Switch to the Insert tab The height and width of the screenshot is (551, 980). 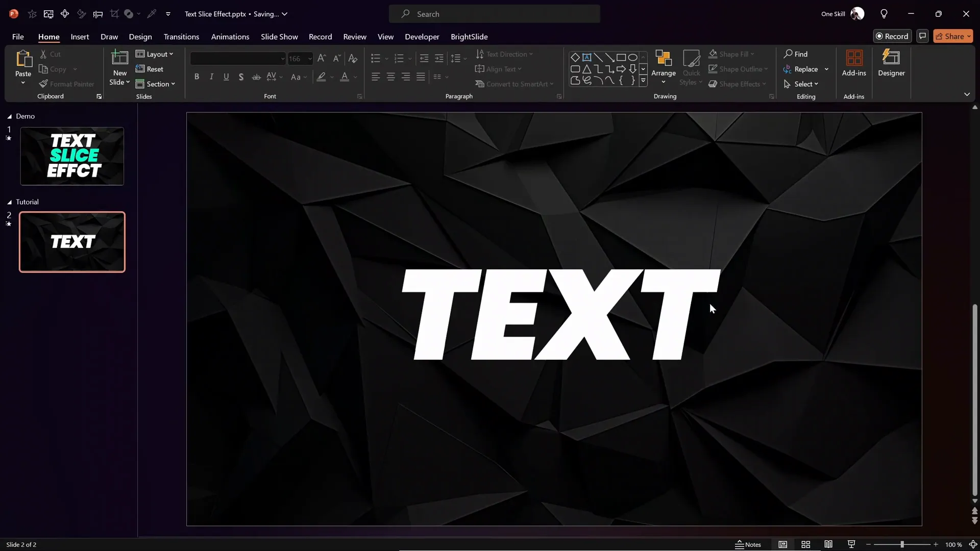click(x=80, y=36)
